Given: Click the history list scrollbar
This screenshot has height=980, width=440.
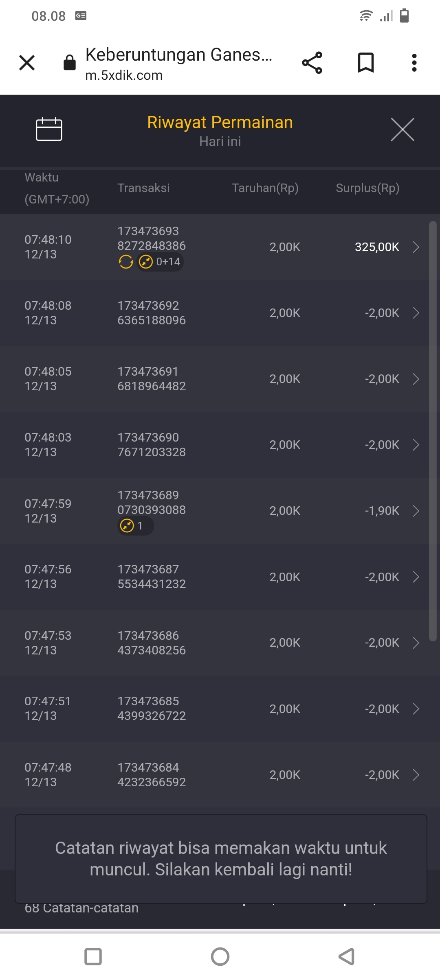Looking at the screenshot, I should point(433,431).
